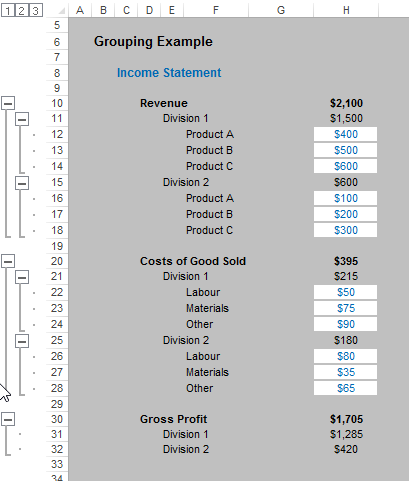Select column B header
The height and width of the screenshot is (481, 409).
coord(103,10)
